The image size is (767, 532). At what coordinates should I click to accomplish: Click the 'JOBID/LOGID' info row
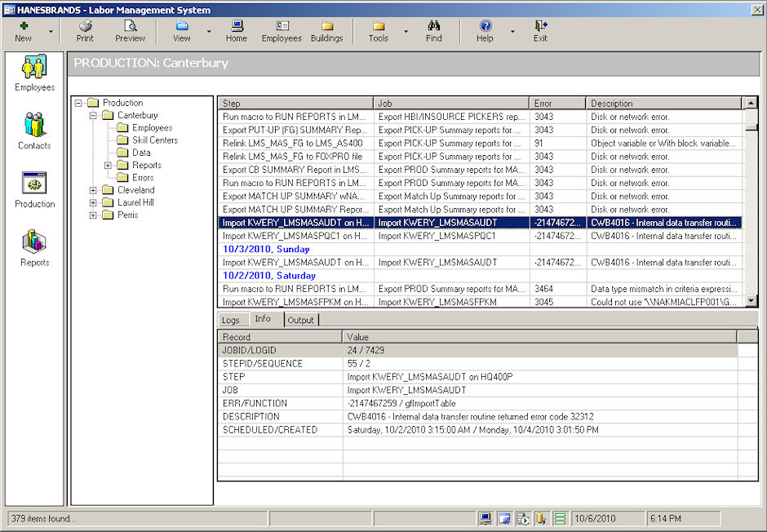478,350
